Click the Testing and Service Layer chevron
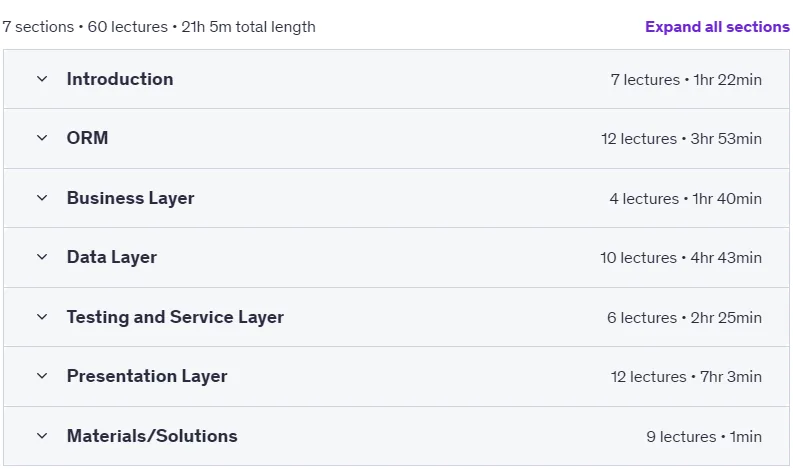The width and height of the screenshot is (793, 469). pyautogui.click(x=42, y=317)
